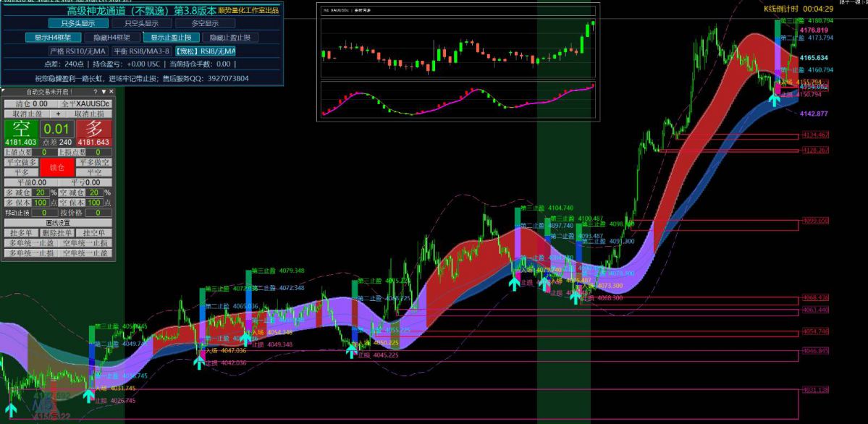Click the 4142.877 purple price label

pos(814,114)
